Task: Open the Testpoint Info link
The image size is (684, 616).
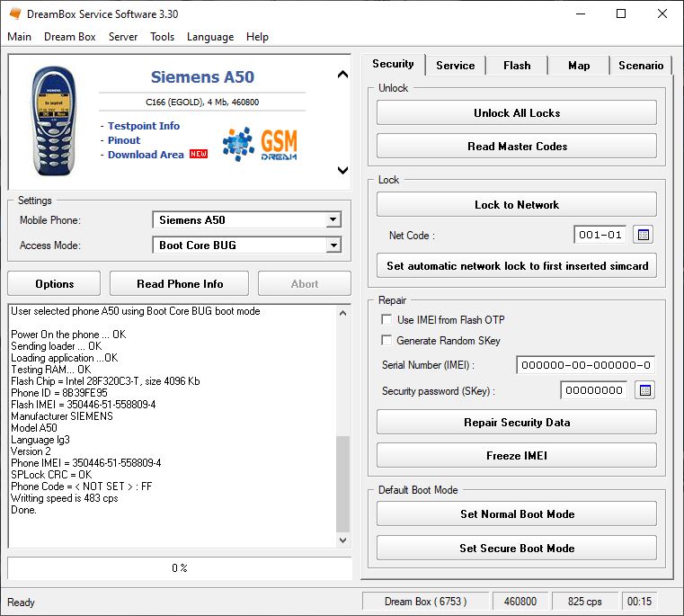Action: click(144, 126)
